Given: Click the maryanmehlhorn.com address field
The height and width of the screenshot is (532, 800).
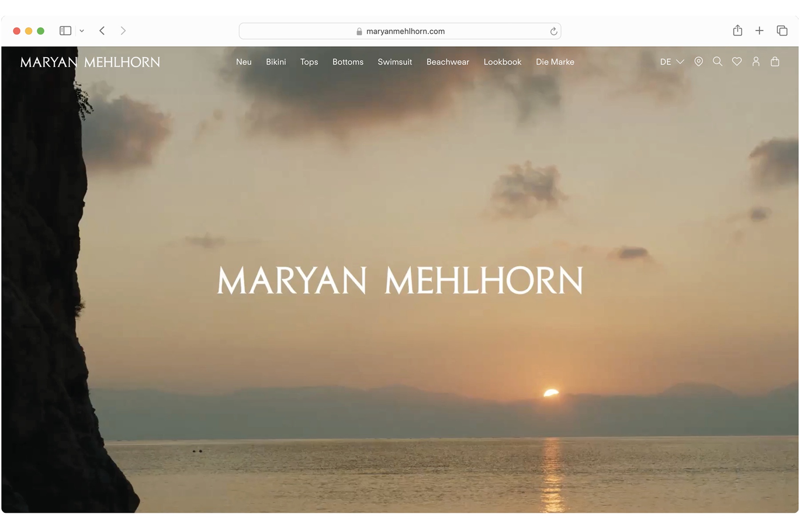Looking at the screenshot, I should tap(400, 31).
